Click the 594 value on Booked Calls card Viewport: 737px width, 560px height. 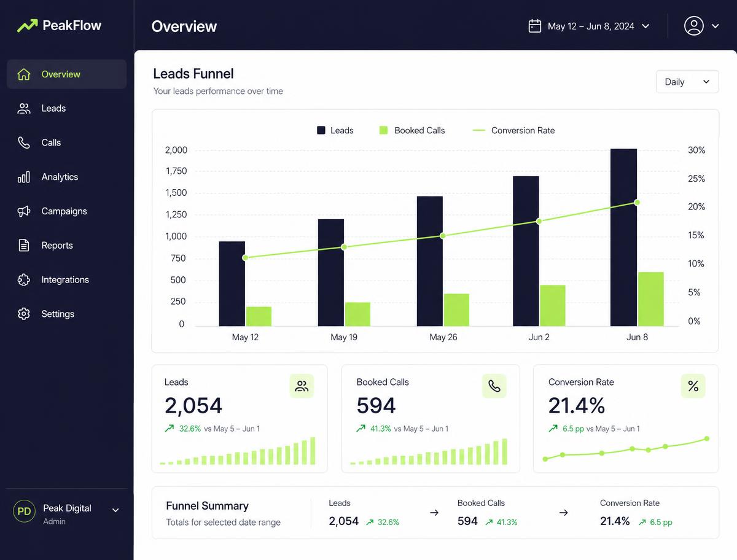376,406
